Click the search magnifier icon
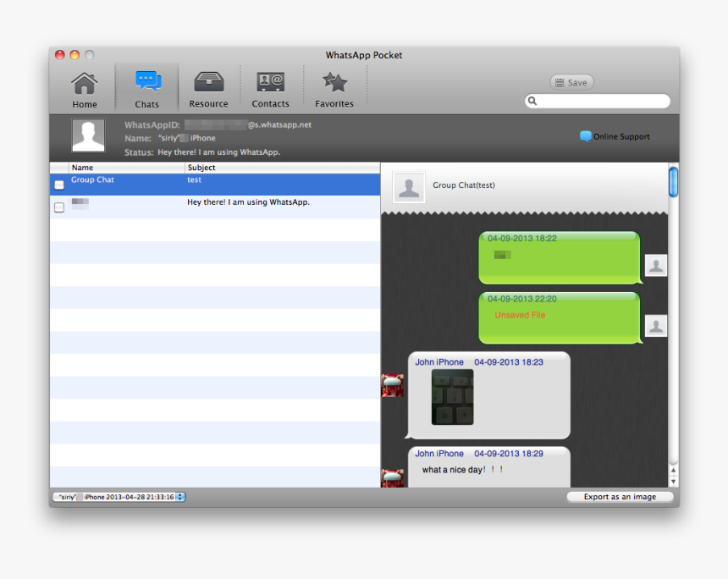This screenshot has height=579, width=728. [x=532, y=101]
